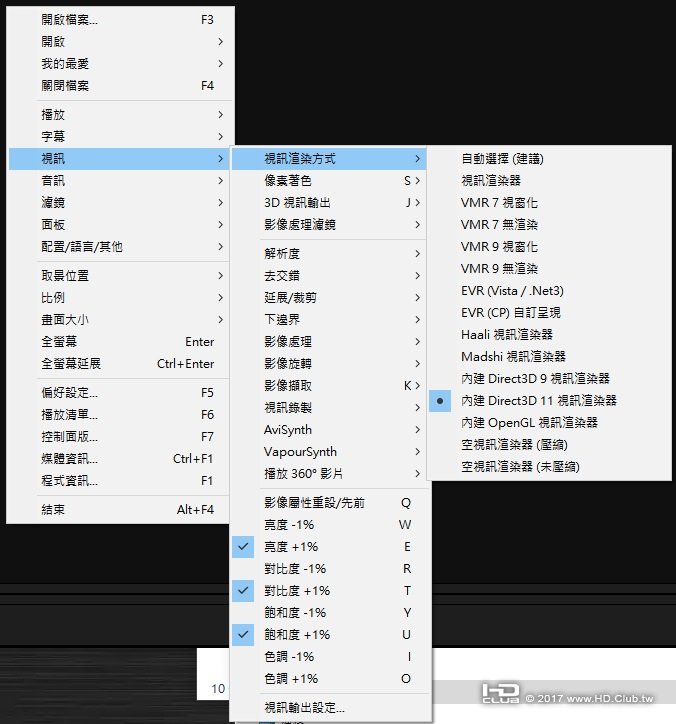Choose 全螢幕 from the main menu
This screenshot has height=724, width=676.
119,342
